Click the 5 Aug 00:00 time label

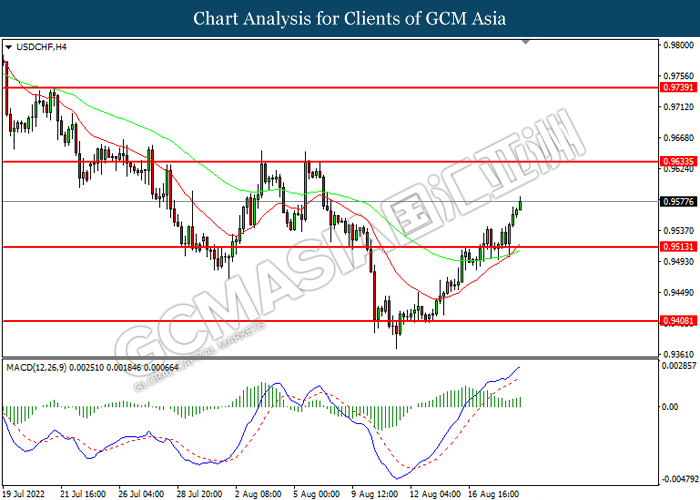pos(317,494)
